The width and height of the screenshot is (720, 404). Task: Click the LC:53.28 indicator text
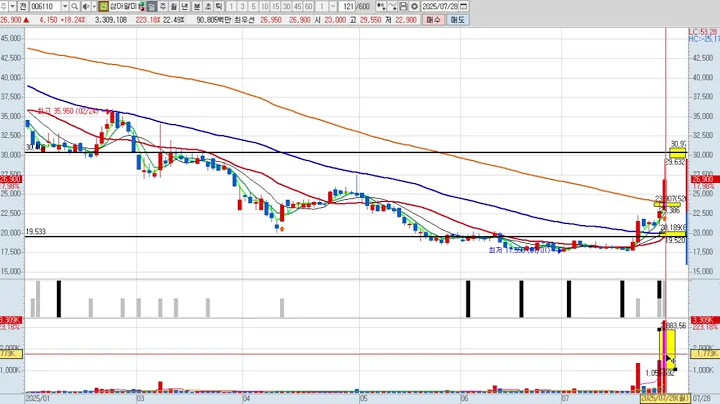(x=703, y=32)
